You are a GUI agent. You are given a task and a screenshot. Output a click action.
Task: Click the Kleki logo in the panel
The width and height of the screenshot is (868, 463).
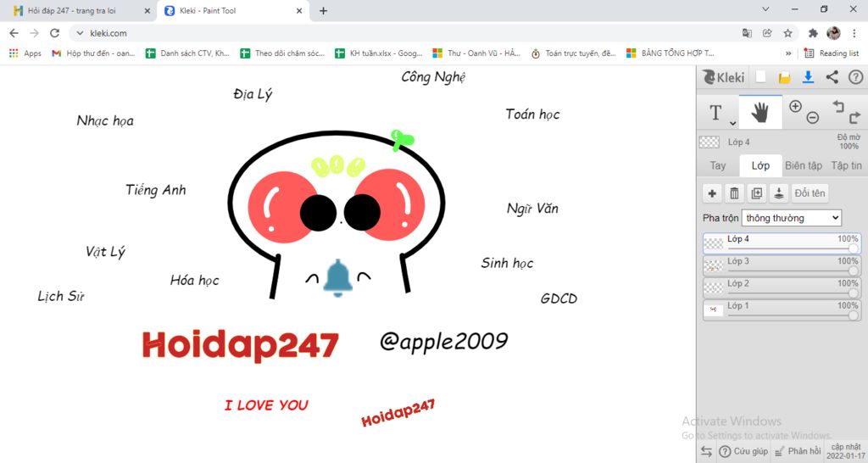click(724, 77)
